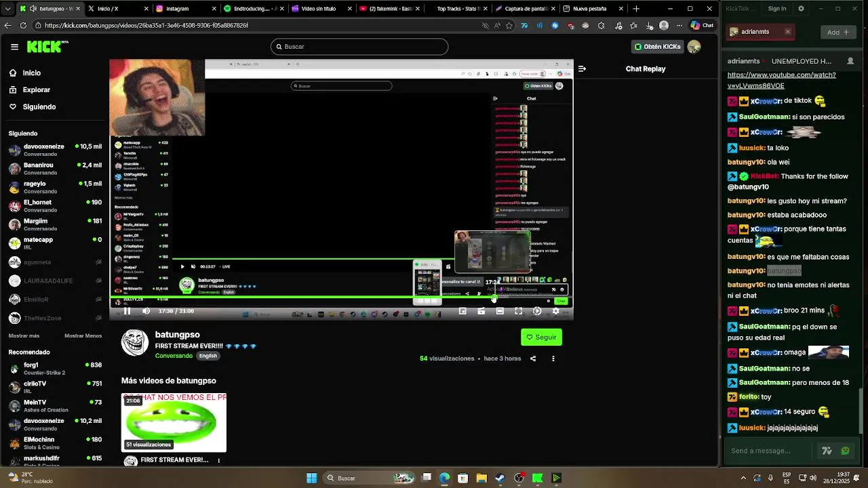Open browser extensions puzzle icon
The height and width of the screenshot is (488, 868).
(x=601, y=26)
